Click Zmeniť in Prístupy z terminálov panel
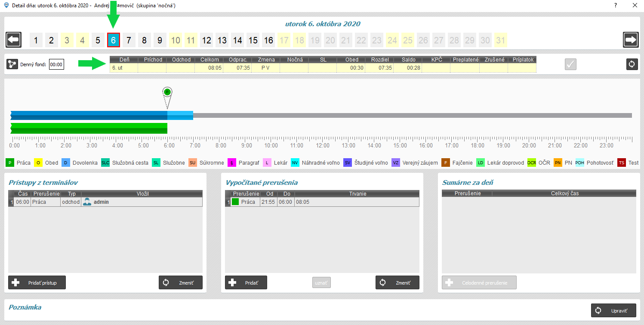644x325 pixels. [181, 282]
